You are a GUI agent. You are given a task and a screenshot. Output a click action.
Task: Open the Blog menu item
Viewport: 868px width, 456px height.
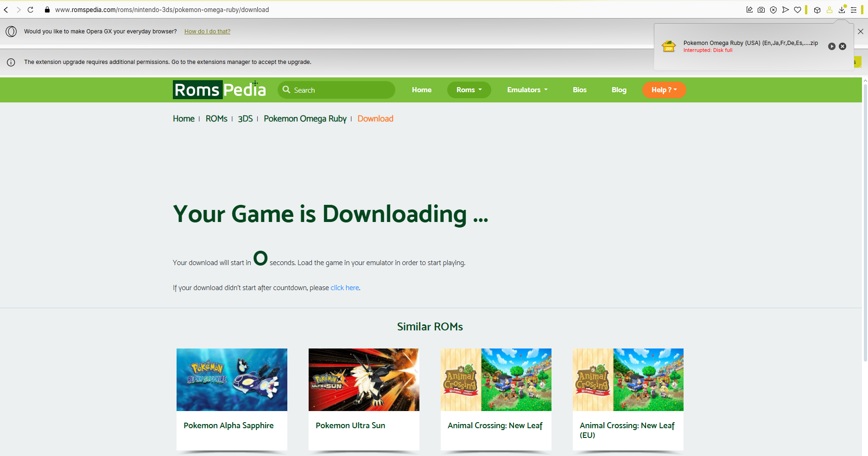click(619, 90)
